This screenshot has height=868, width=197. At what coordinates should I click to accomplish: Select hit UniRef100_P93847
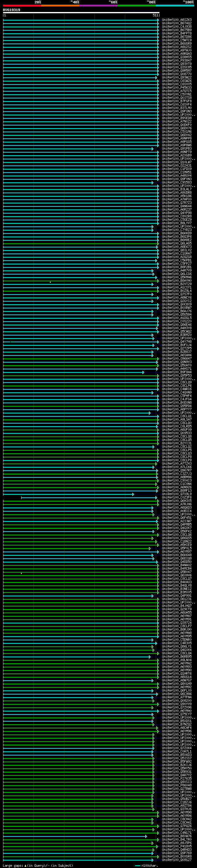[x=177, y=60]
